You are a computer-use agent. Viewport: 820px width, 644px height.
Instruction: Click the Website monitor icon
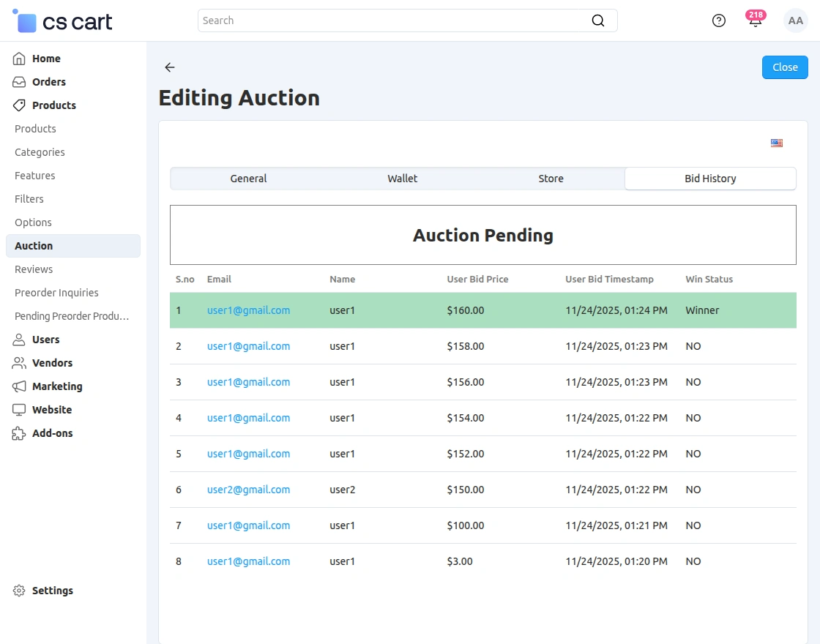19,409
